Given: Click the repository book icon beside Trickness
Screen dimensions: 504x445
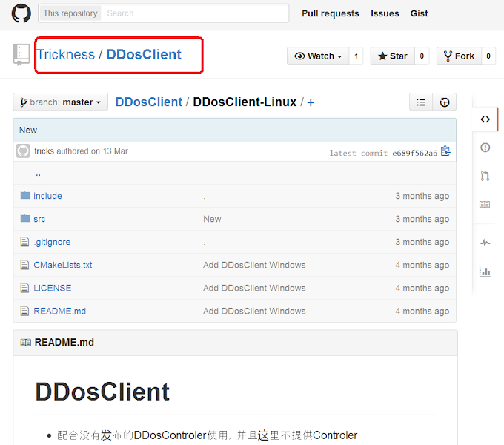Looking at the screenshot, I should (x=21, y=55).
